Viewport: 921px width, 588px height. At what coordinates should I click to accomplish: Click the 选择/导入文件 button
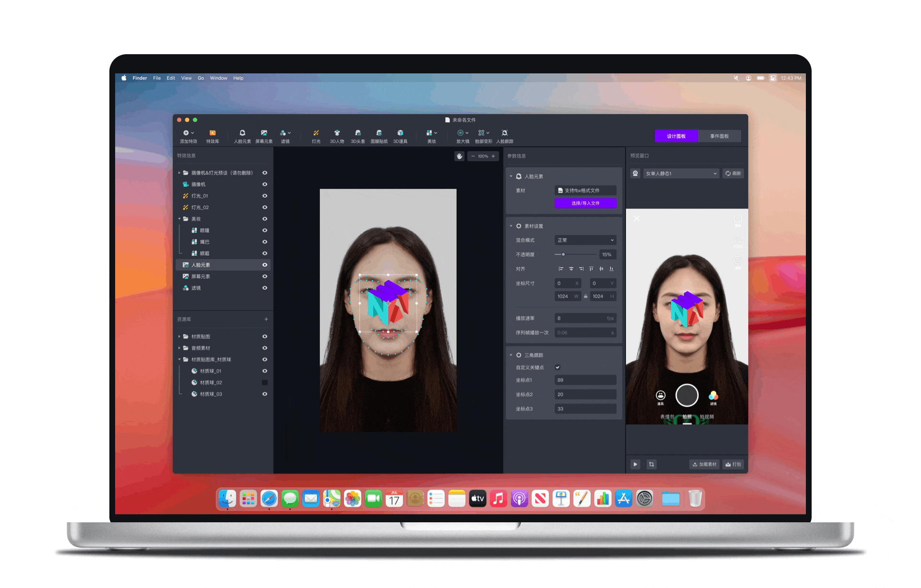(585, 203)
